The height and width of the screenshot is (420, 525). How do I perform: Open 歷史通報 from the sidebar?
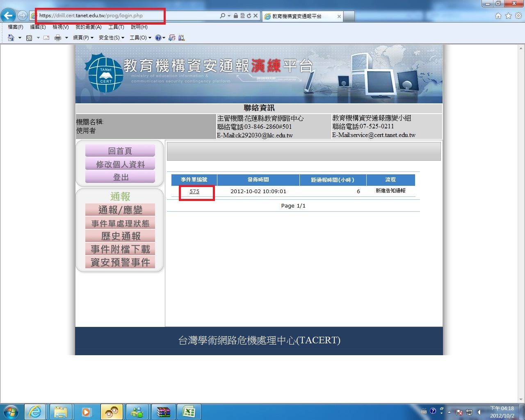[120, 236]
